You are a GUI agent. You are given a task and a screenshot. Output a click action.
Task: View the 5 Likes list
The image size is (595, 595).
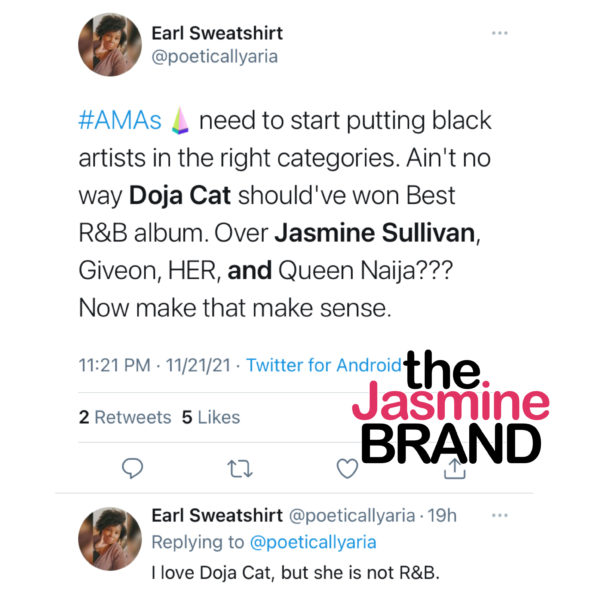click(211, 417)
